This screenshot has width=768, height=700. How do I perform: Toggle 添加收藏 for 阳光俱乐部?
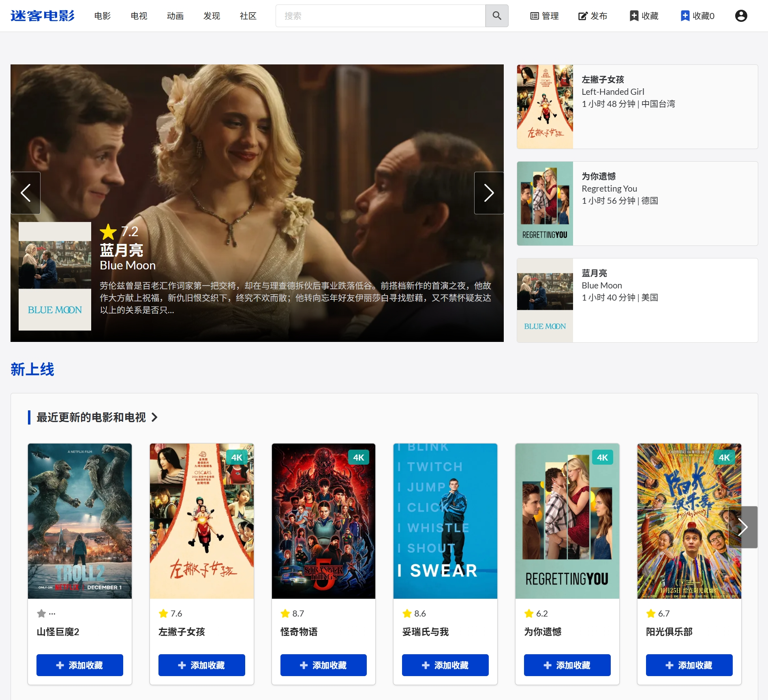tap(689, 665)
